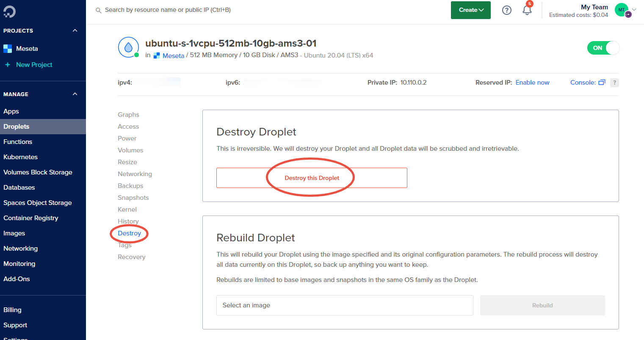
Task: Open the Recovery tab
Action: (131, 257)
